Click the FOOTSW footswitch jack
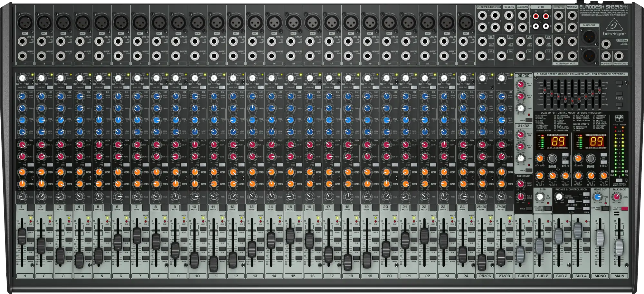 pos(606,44)
